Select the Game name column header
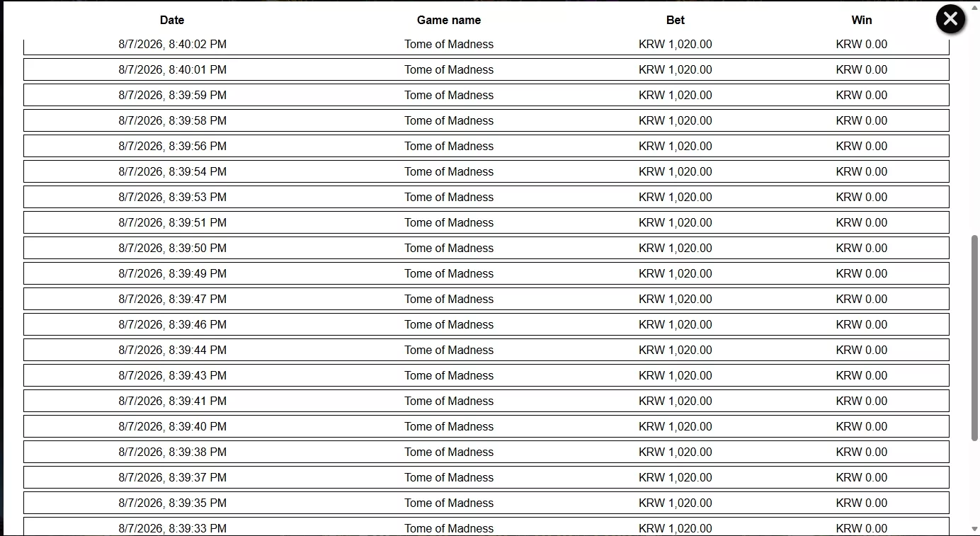Image resolution: width=980 pixels, height=536 pixels. 449,21
